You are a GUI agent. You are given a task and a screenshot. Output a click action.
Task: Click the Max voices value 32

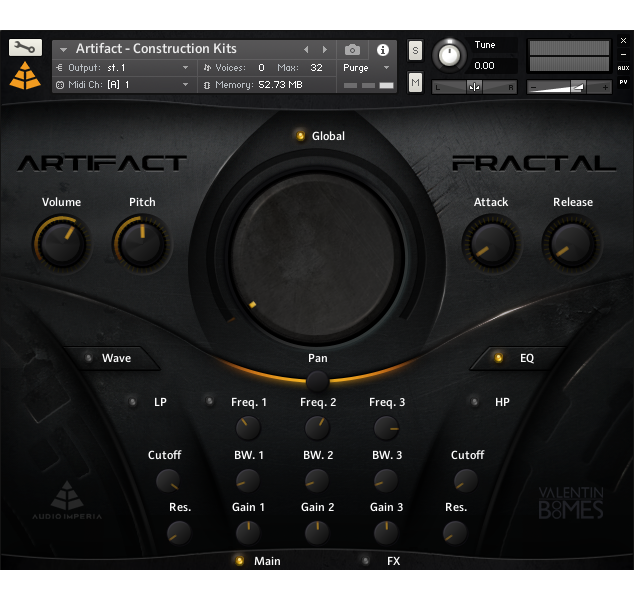tap(316, 68)
